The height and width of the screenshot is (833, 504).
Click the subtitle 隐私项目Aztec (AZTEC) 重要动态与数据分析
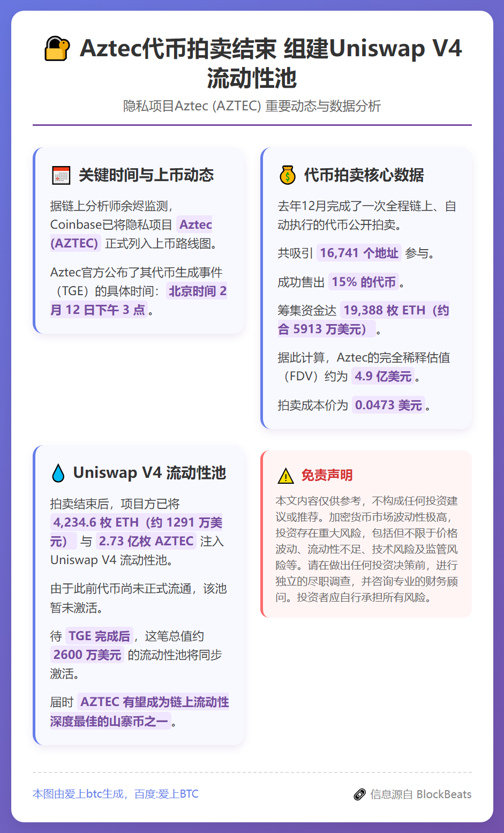coord(252,106)
